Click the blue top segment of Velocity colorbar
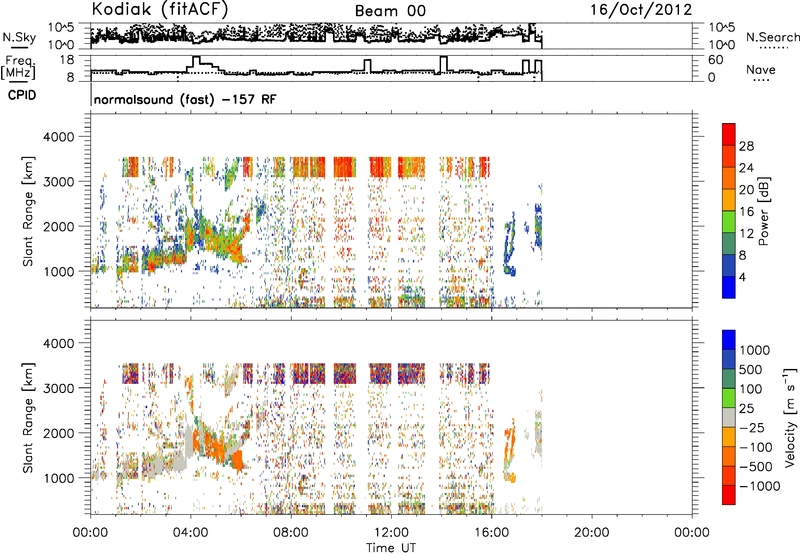The image size is (800, 554). 729,340
